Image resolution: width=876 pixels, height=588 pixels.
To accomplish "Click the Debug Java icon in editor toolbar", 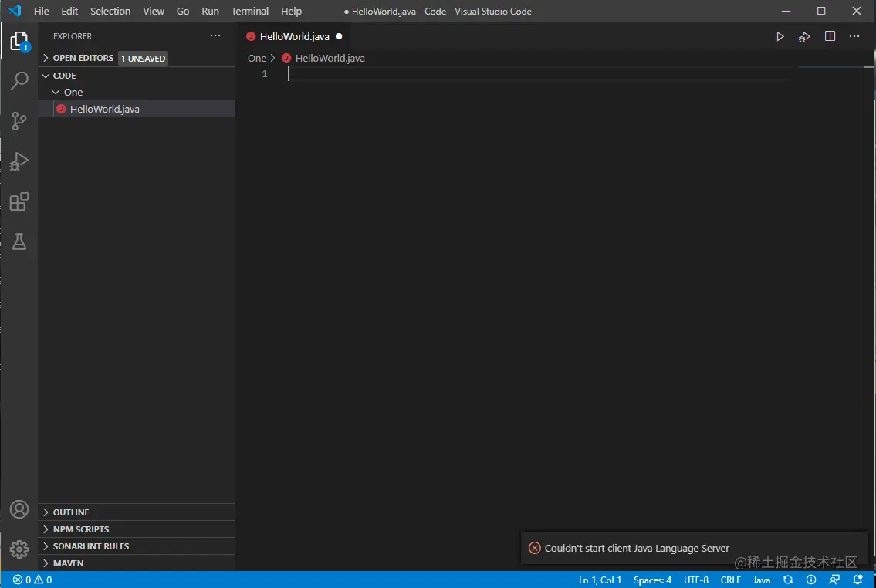I will tap(804, 37).
